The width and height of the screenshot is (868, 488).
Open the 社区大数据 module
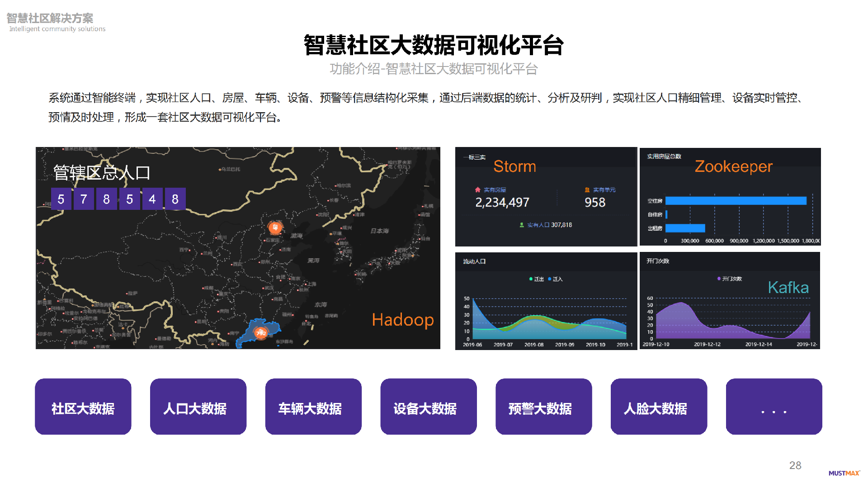click(83, 407)
